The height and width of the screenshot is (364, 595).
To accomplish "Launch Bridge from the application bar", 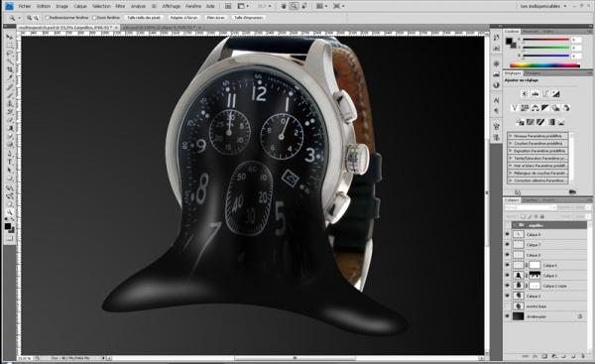I will (228, 6).
